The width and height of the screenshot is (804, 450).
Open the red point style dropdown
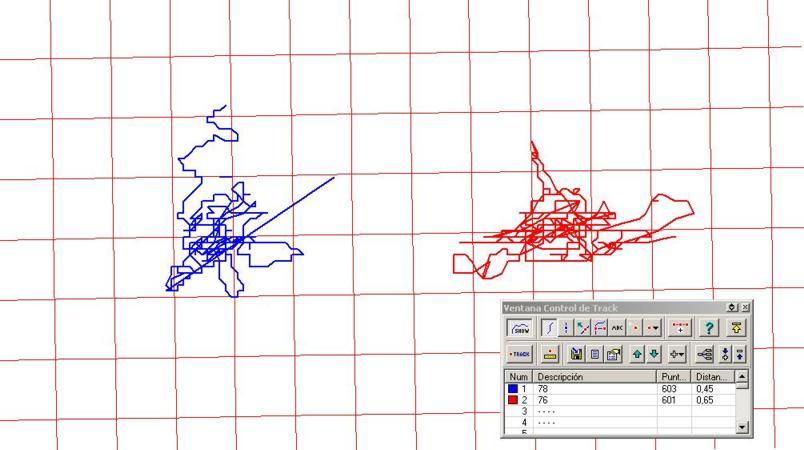pos(653,328)
